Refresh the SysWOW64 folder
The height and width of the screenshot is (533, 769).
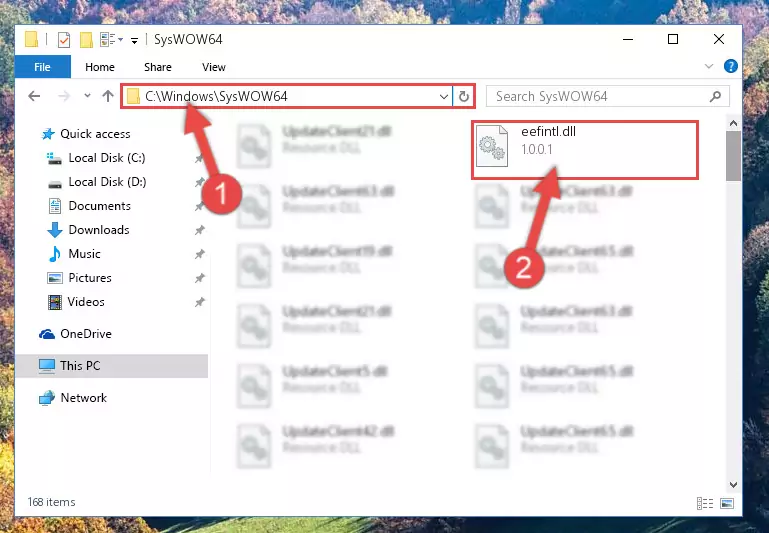point(463,96)
